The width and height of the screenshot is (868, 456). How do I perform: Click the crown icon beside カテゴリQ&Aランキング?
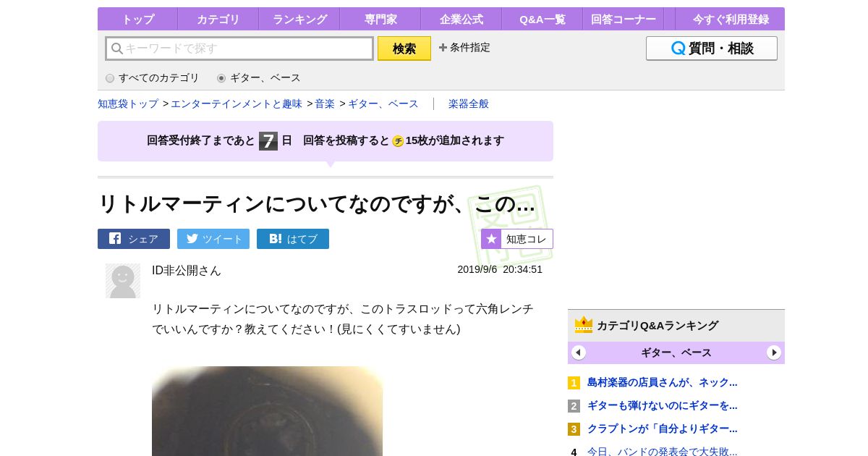[x=584, y=325]
